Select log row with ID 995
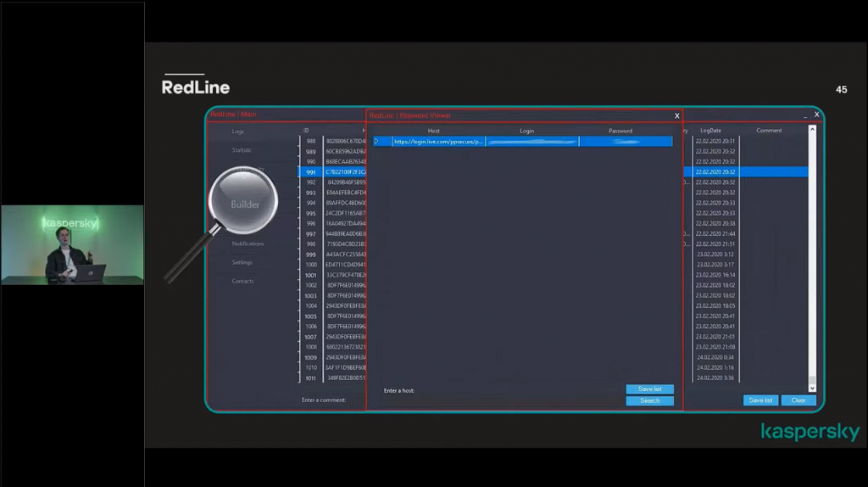 click(310, 213)
